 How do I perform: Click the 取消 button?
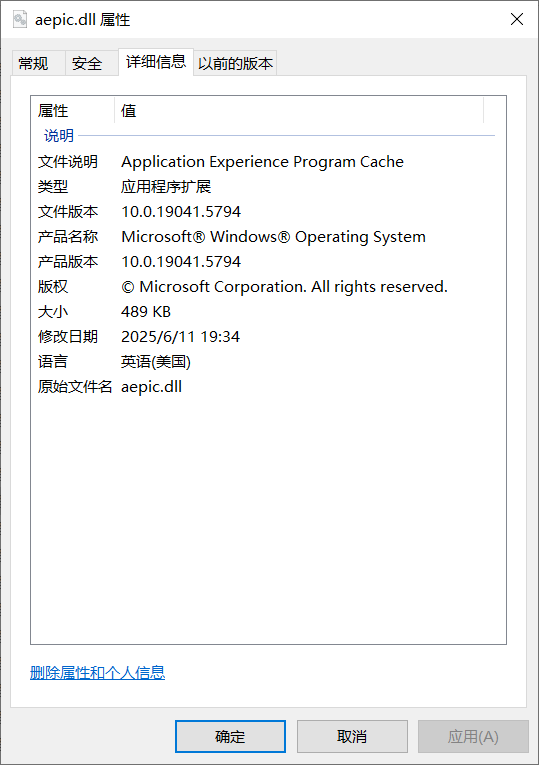click(352, 736)
